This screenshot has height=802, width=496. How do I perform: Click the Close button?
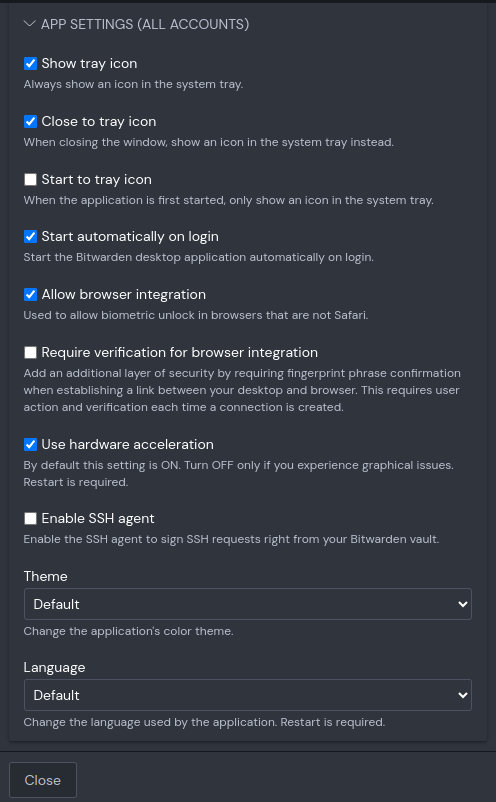tap(43, 780)
